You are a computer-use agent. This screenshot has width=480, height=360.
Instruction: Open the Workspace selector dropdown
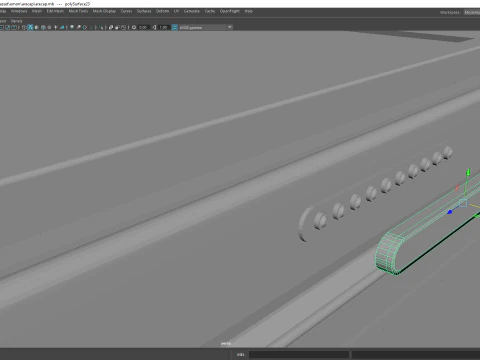point(472,12)
